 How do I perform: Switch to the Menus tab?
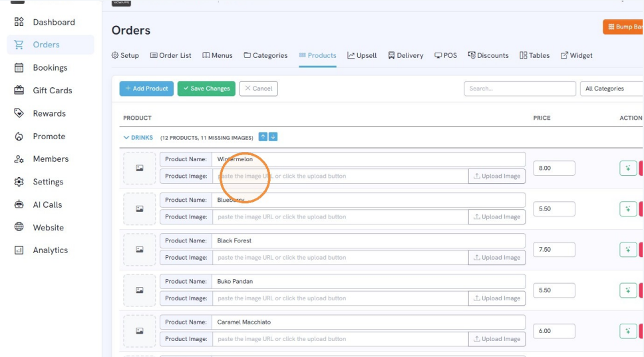(x=218, y=55)
